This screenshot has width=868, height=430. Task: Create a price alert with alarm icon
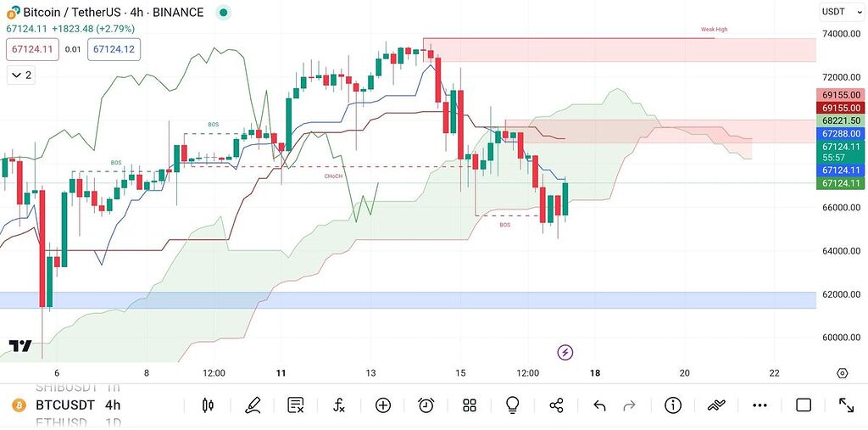click(x=426, y=405)
